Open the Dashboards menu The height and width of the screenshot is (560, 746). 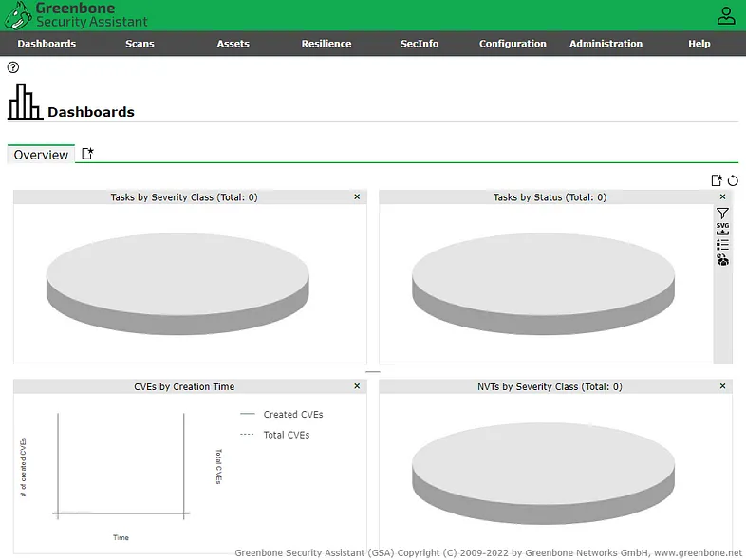[x=47, y=44]
